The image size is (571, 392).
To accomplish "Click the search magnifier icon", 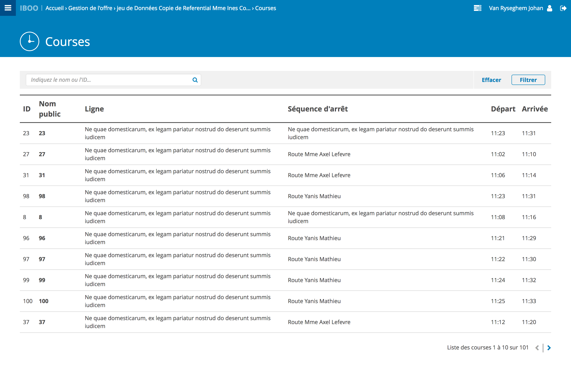I will coord(195,80).
